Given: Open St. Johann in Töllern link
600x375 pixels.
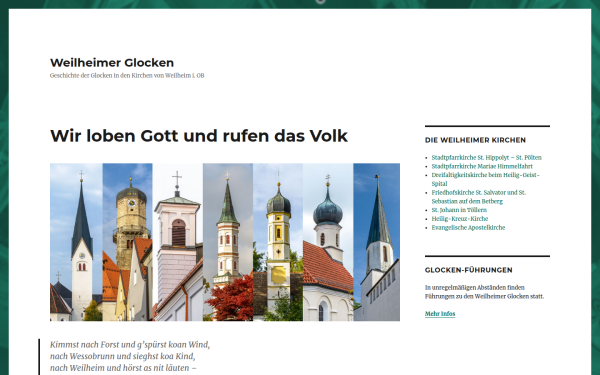Looking at the screenshot, I should 459,210.
